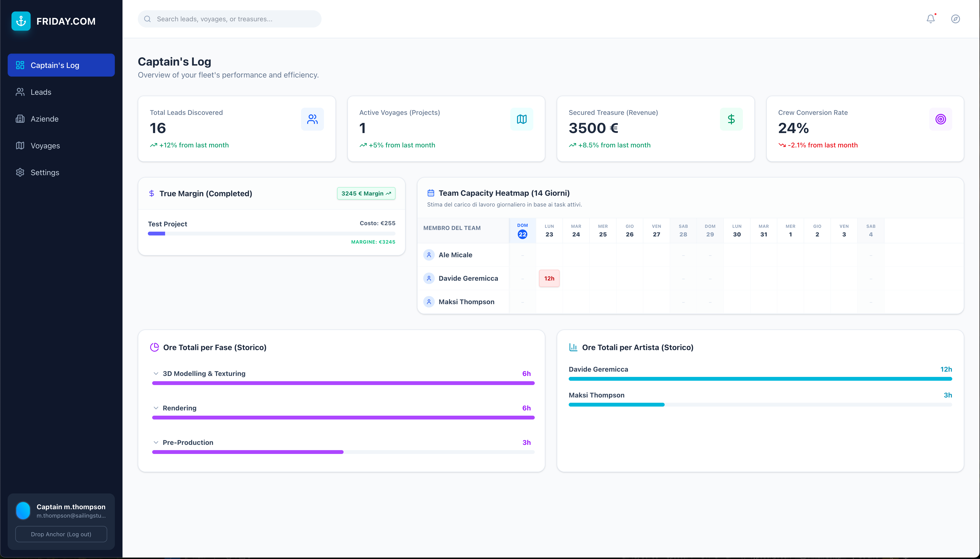Image resolution: width=980 pixels, height=559 pixels.
Task: Open the Voyages page
Action: tap(45, 146)
